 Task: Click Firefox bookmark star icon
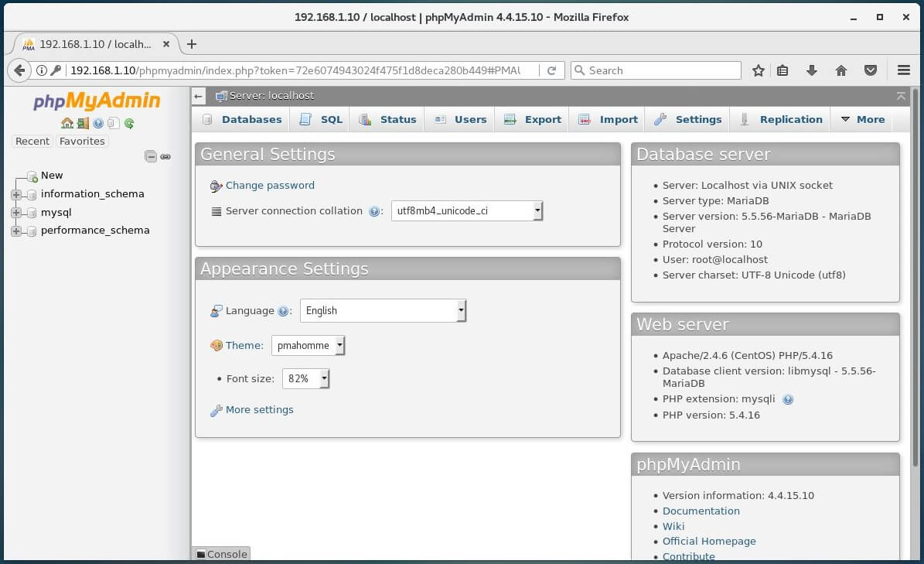coord(759,70)
